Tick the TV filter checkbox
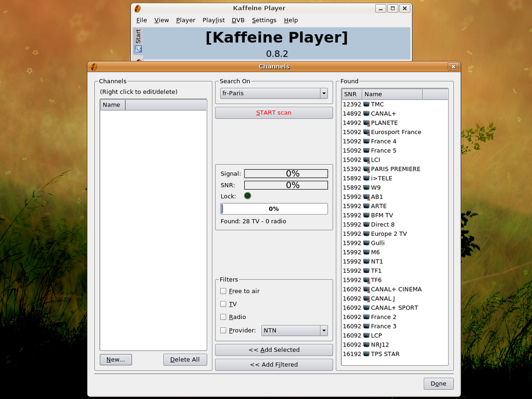The width and height of the screenshot is (532, 399). pos(223,304)
